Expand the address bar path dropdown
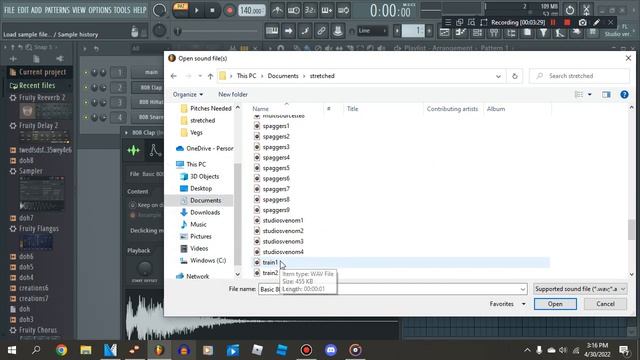Screen dimensions: 640x360 498,76
